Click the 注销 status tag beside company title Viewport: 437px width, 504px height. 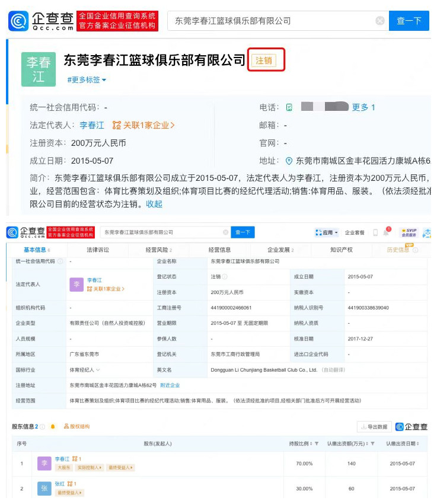(x=264, y=60)
